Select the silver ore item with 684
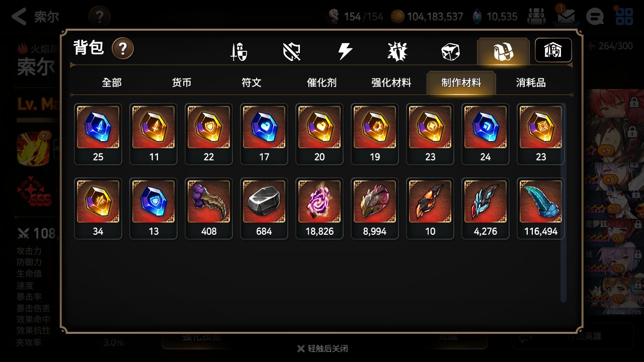 click(x=264, y=208)
